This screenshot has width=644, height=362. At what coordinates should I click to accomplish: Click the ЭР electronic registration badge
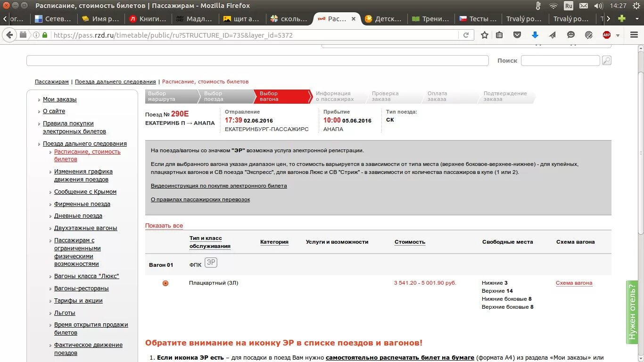tap(211, 263)
